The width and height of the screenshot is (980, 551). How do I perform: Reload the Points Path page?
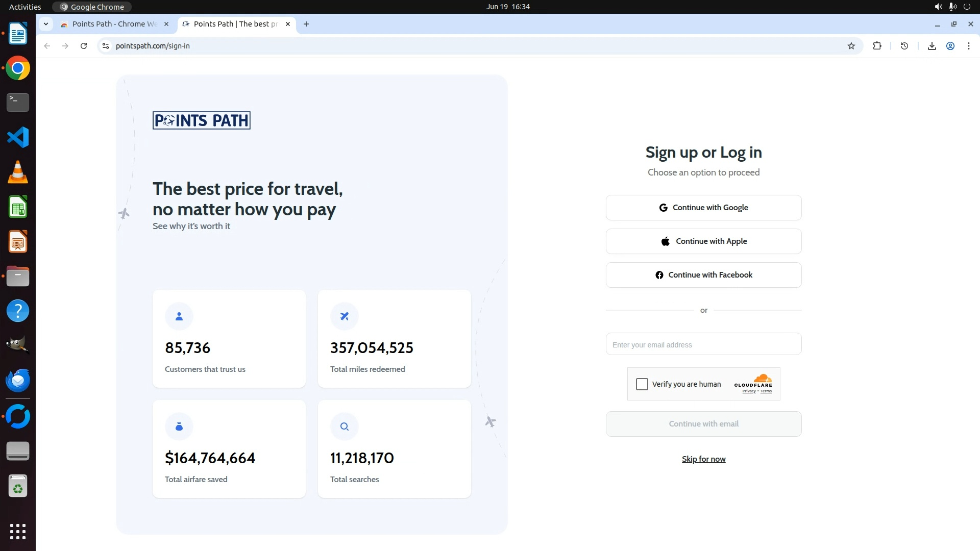click(x=84, y=46)
